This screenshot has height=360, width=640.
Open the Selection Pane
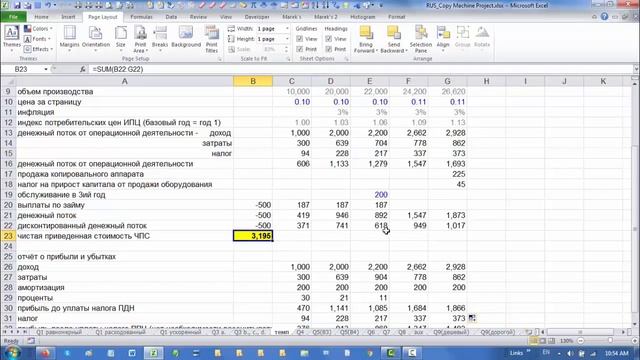click(x=421, y=39)
